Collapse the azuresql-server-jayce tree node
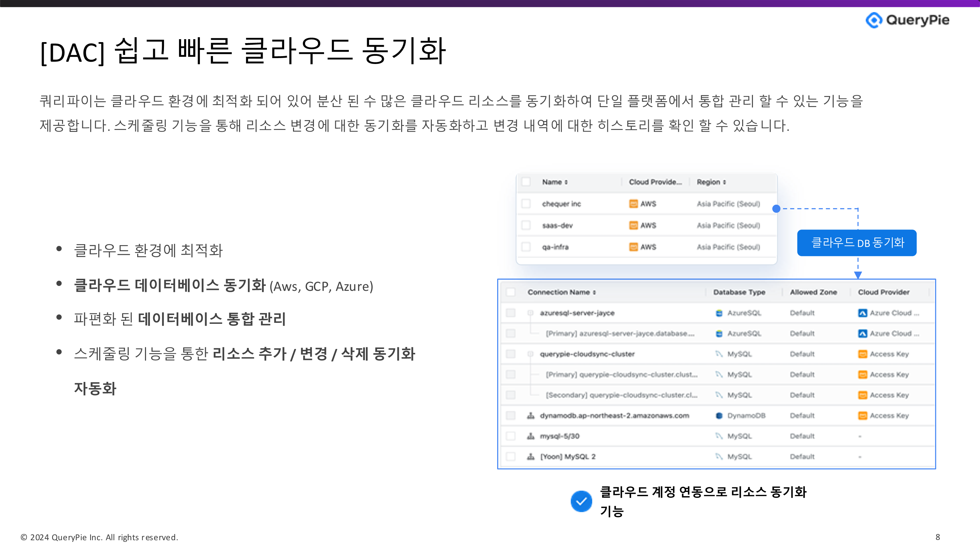The image size is (980, 551). click(x=530, y=313)
